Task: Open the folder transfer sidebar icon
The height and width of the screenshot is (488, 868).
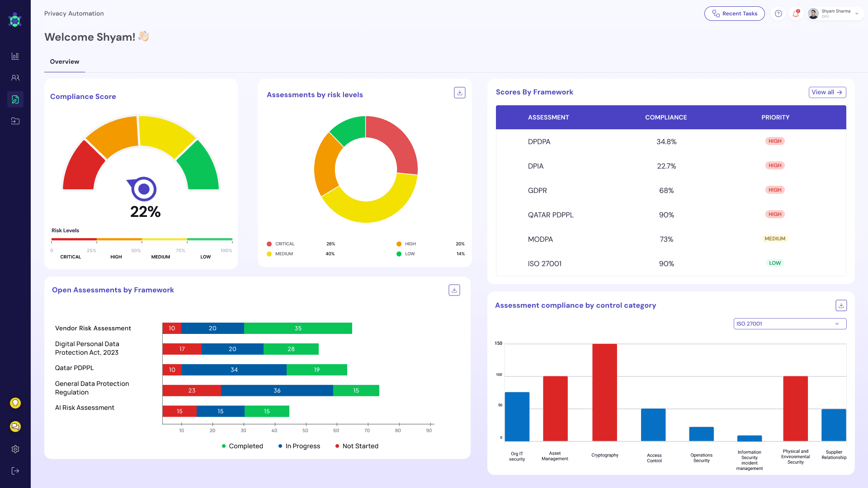Action: 15,121
